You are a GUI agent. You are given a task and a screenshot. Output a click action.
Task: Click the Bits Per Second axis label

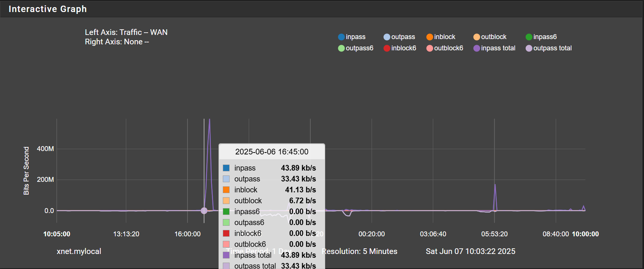pyautogui.click(x=26, y=171)
